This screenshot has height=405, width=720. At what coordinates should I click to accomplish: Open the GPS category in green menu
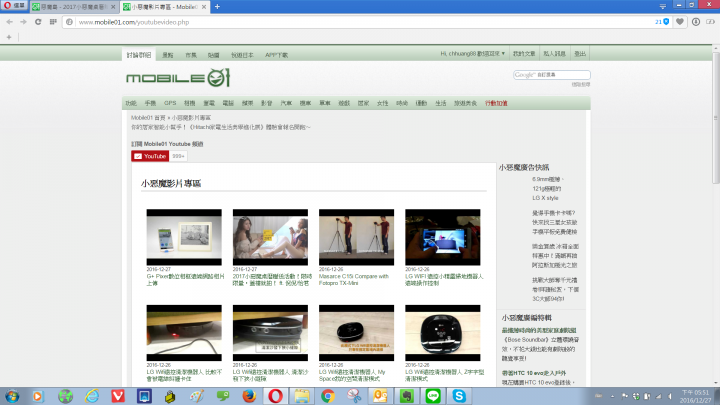click(x=170, y=102)
